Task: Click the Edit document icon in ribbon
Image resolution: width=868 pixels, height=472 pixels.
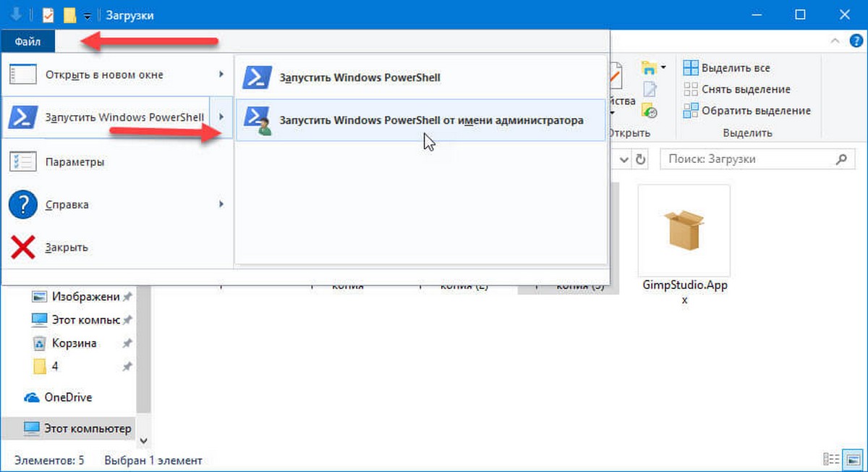Action: 650,90
